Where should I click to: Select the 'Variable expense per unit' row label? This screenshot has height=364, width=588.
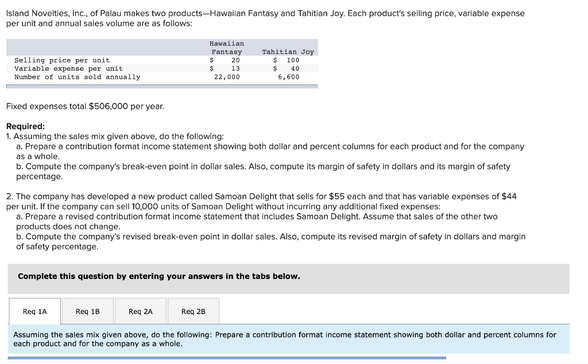(x=68, y=68)
